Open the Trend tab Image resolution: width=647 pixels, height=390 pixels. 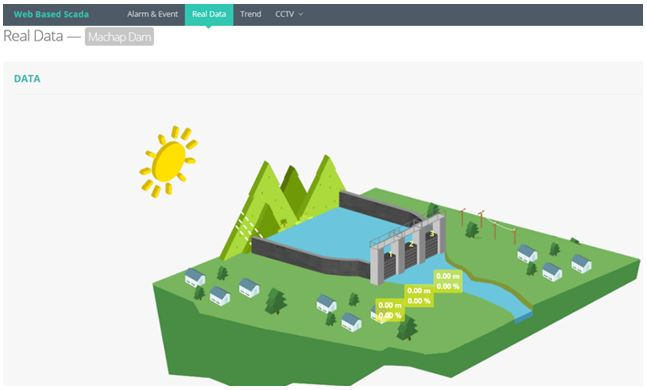250,14
